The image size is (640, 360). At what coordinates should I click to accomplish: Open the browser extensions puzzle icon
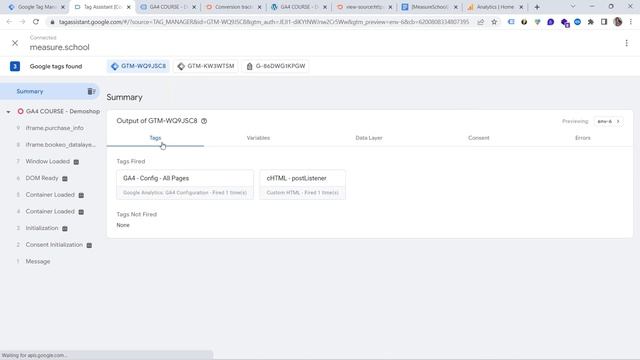point(591,22)
